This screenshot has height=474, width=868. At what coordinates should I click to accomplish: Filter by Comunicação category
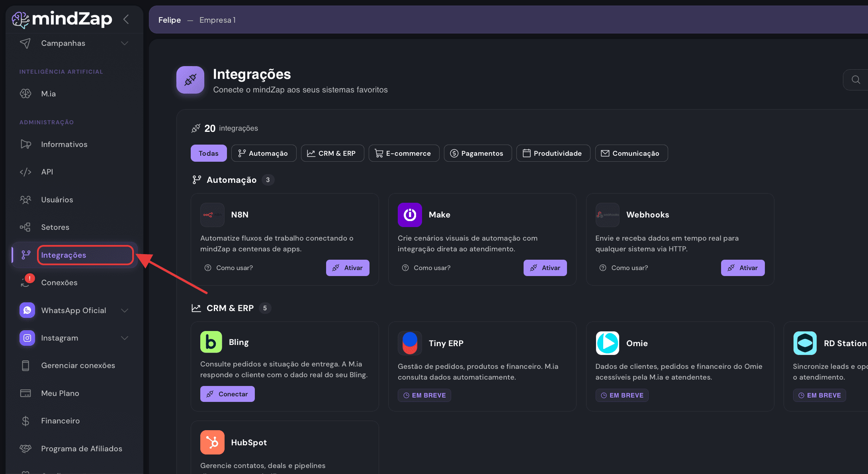[631, 153]
